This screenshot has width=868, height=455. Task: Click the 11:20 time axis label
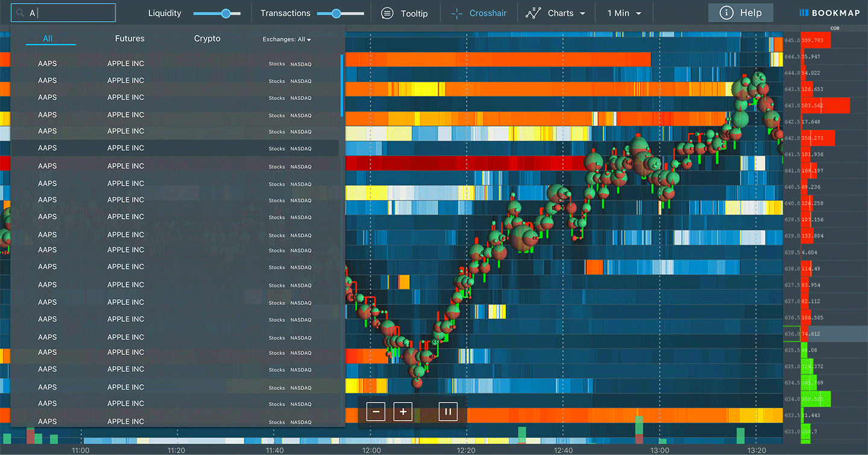pos(177,450)
